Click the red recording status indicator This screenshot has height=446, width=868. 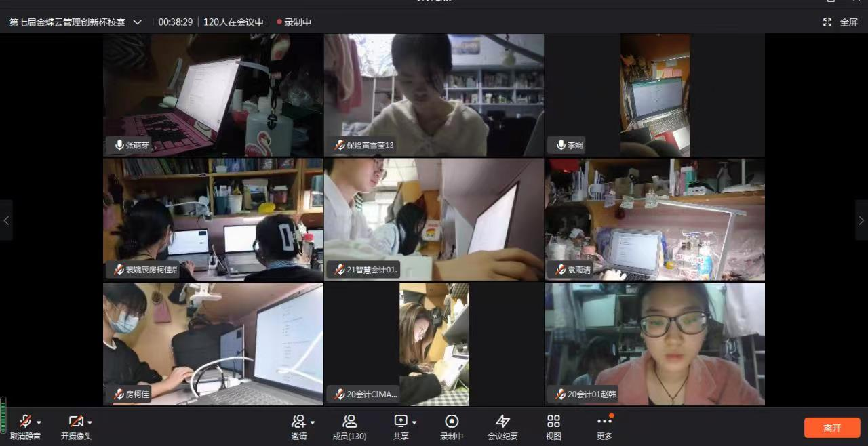pos(279,22)
